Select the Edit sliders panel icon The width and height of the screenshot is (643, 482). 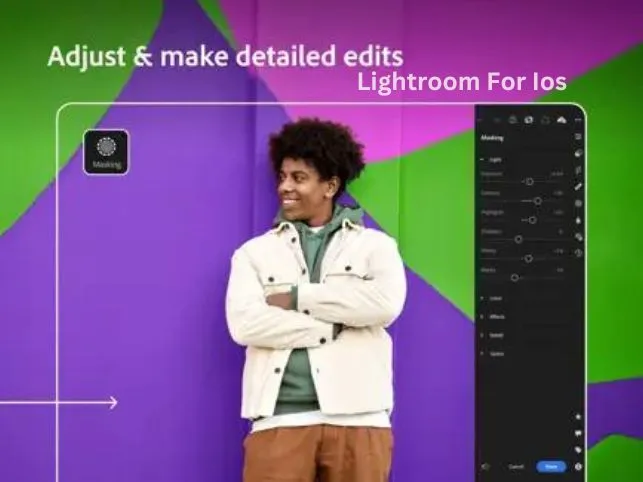(x=578, y=136)
